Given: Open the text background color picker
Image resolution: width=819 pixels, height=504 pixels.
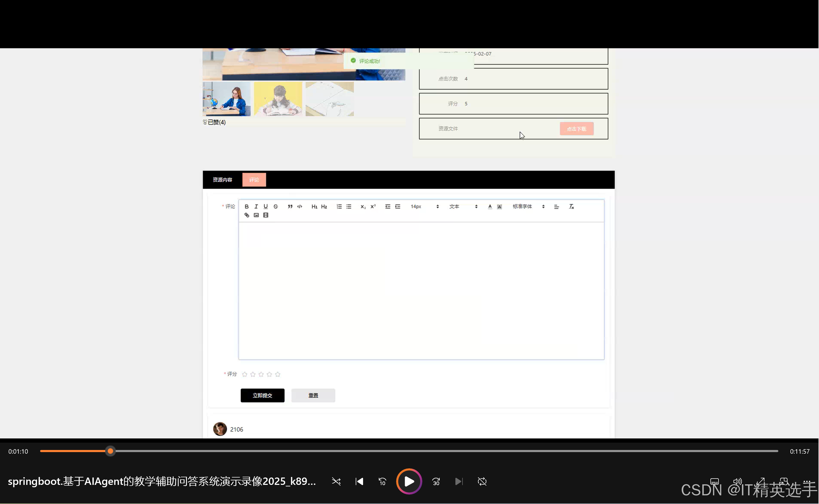Looking at the screenshot, I should (x=499, y=207).
